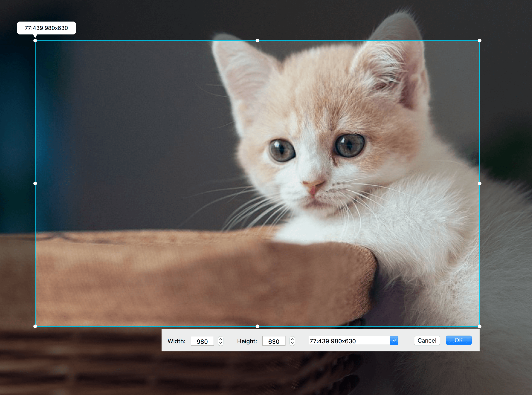This screenshot has width=532, height=395.
Task: Click the Height input field
Action: point(273,341)
